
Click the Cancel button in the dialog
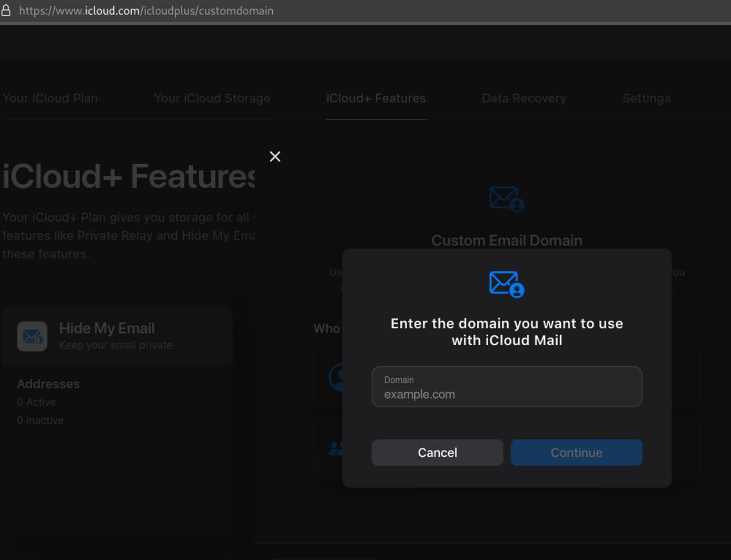point(437,452)
